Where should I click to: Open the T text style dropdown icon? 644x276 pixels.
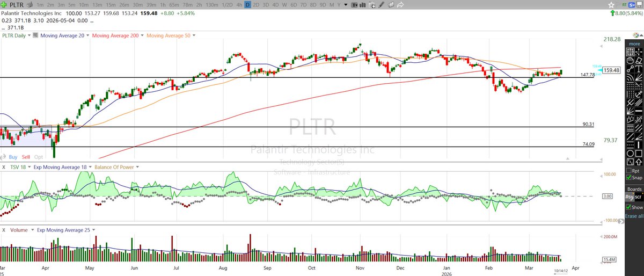[354, 5]
